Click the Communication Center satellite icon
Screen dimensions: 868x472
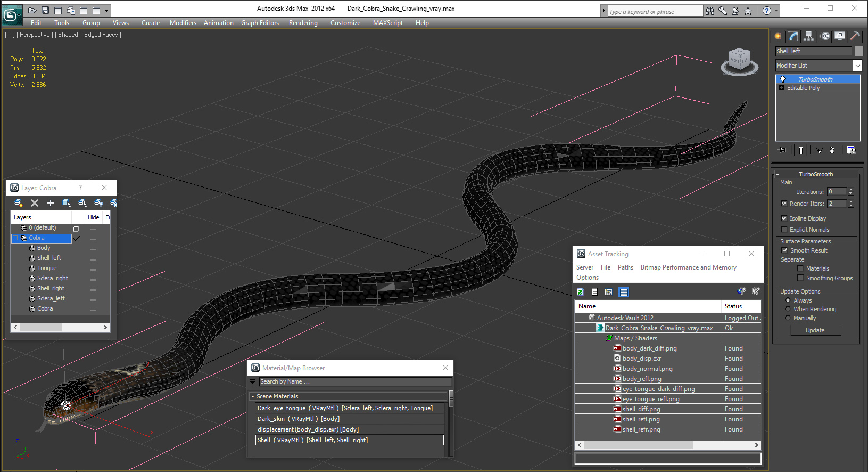tap(735, 11)
